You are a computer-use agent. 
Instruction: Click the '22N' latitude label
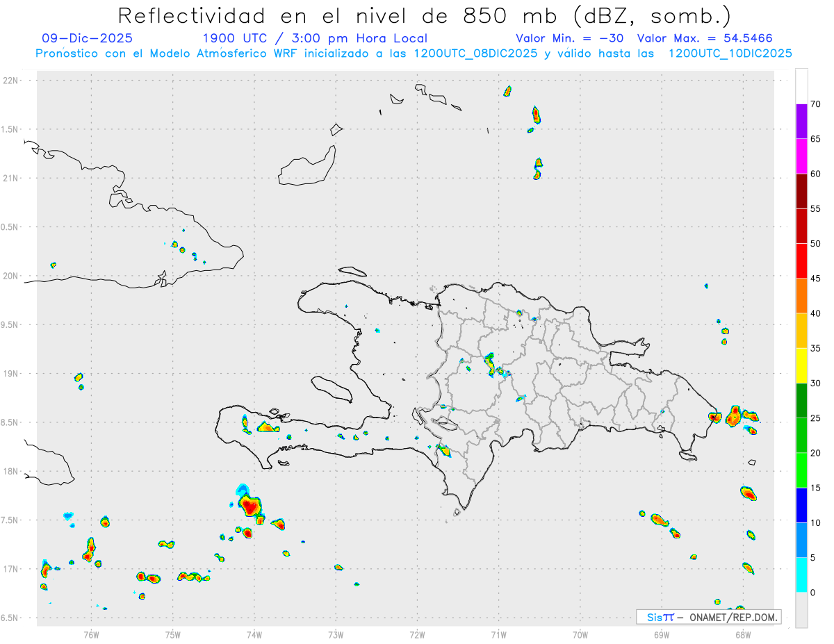pyautogui.click(x=12, y=80)
